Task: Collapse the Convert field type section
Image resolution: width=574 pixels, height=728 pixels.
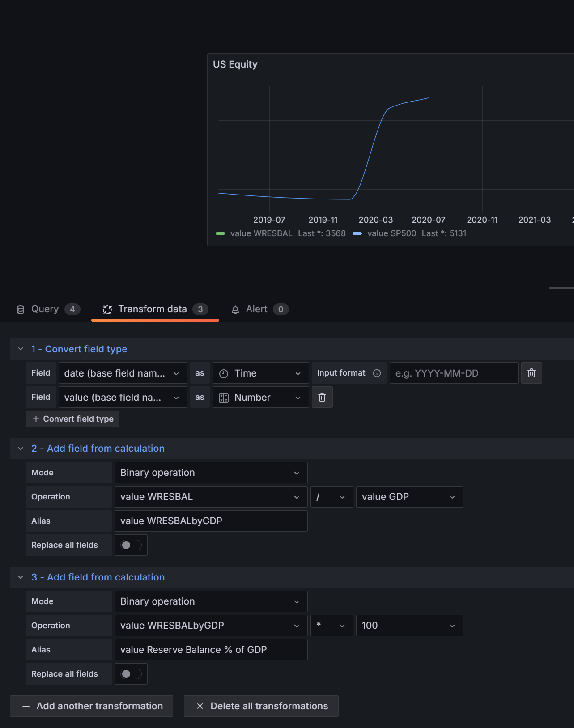Action: tap(21, 349)
